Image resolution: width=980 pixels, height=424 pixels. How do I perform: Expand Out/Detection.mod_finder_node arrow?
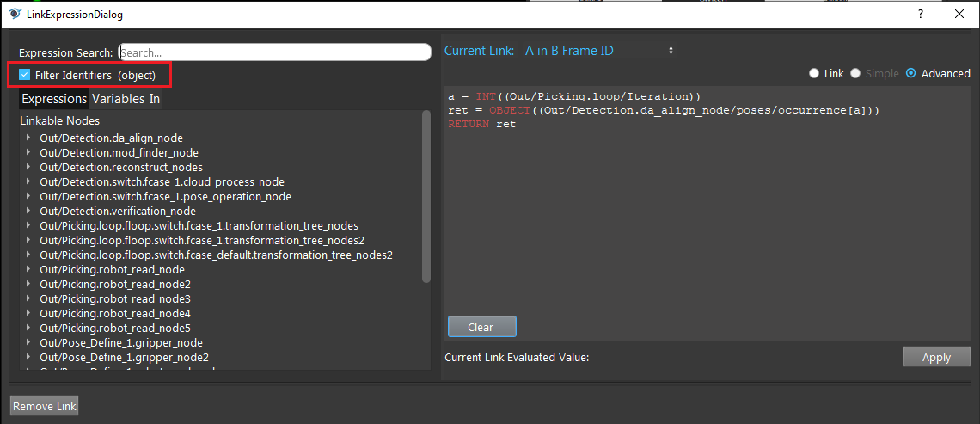(x=28, y=152)
